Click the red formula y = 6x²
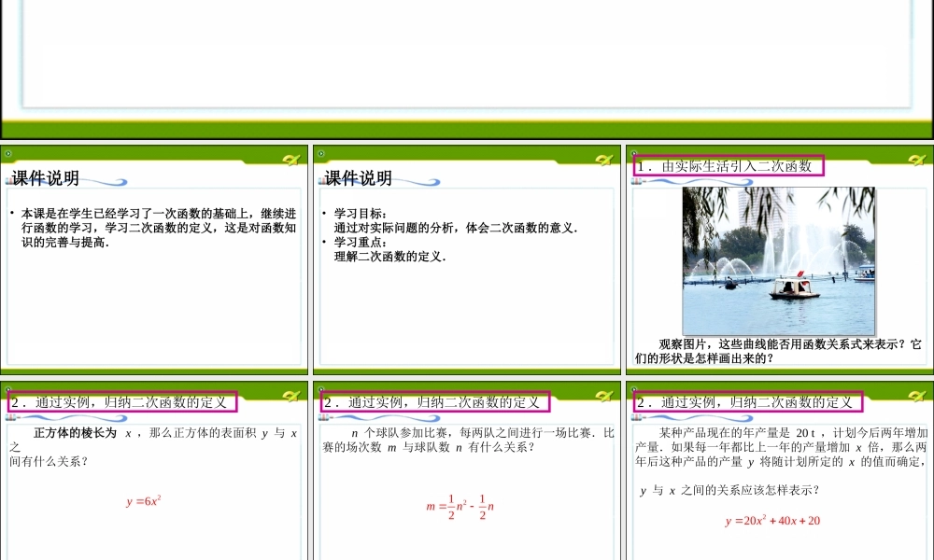The image size is (934, 560). 144,501
